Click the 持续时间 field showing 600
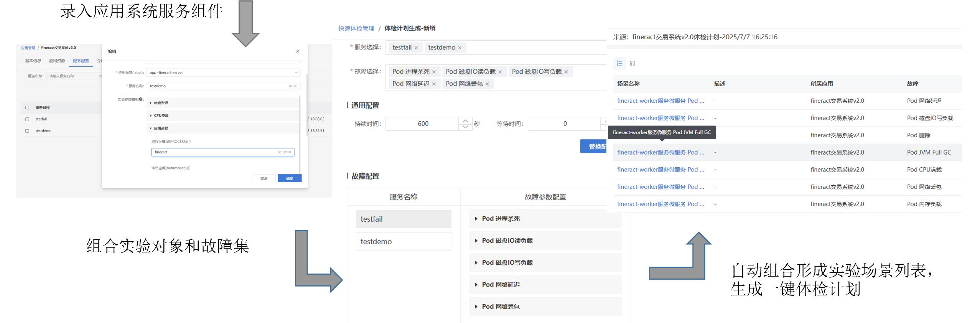The height and width of the screenshot is (323, 980). coord(422,124)
